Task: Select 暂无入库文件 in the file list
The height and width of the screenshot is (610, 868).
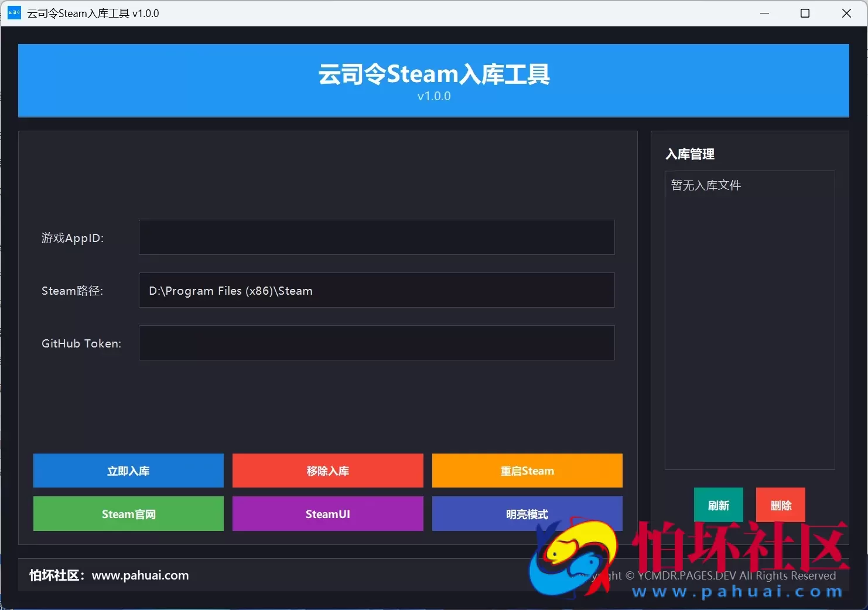Action: (705, 185)
